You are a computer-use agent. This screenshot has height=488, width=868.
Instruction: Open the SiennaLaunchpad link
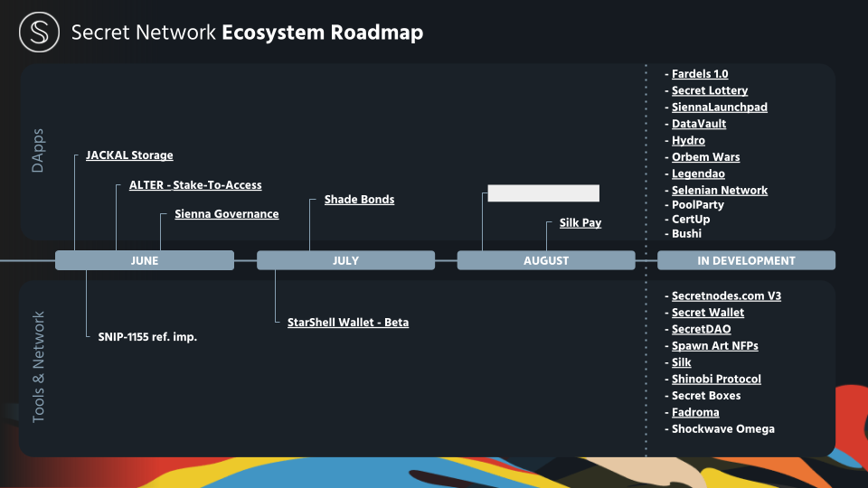coord(720,108)
